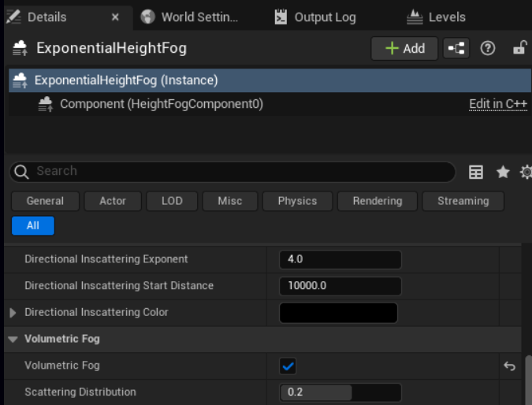Viewport: 532px width, 405px height.
Task: Filter by Rendering category
Action: 378,201
